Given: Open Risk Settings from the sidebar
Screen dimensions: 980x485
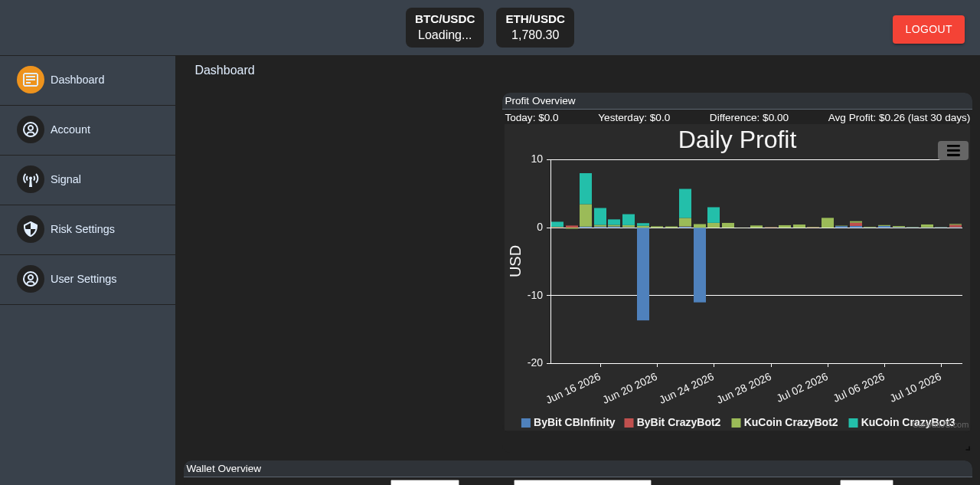Looking at the screenshot, I should pyautogui.click(x=87, y=230).
